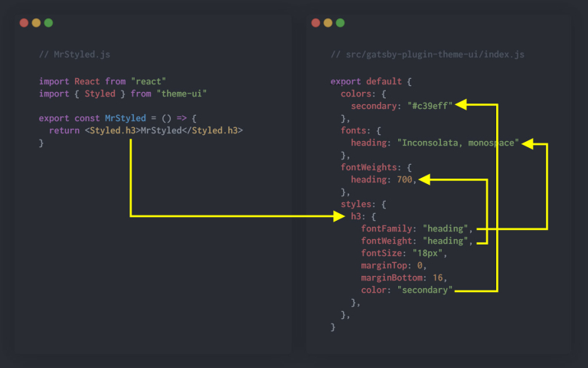Click the line import React from "react"
The height and width of the screenshot is (368, 588).
coord(103,81)
